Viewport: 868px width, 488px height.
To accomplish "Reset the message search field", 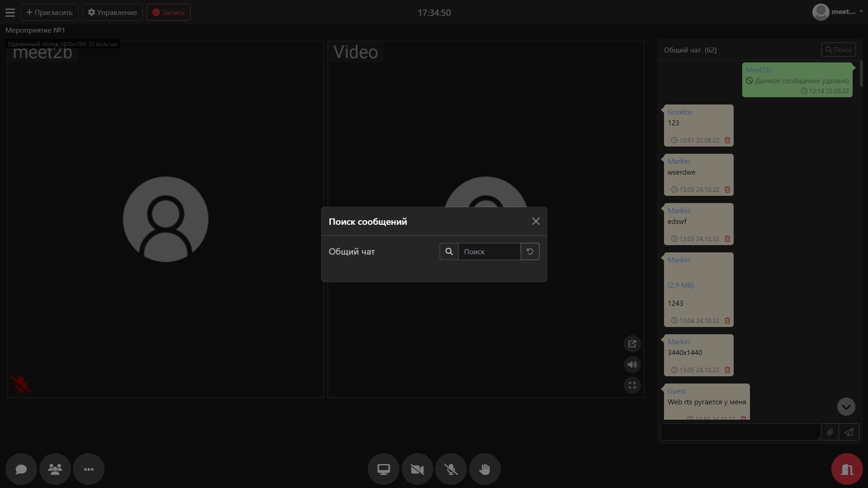I will [530, 251].
